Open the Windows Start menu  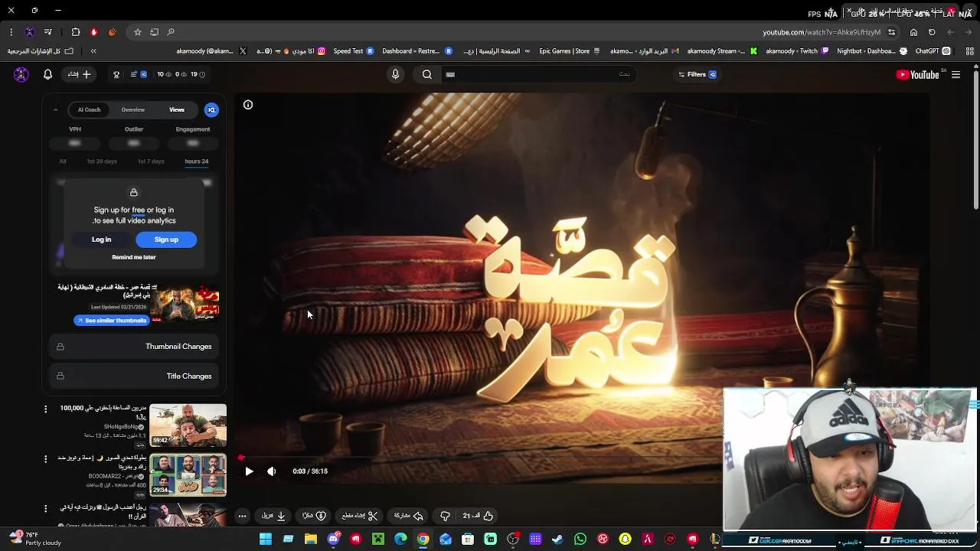pyautogui.click(x=265, y=540)
